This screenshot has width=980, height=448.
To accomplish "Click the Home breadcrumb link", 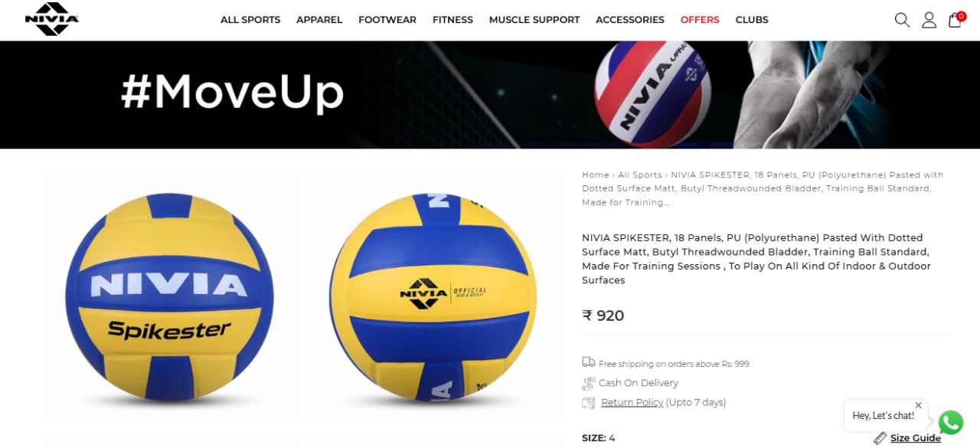I will [x=596, y=175].
